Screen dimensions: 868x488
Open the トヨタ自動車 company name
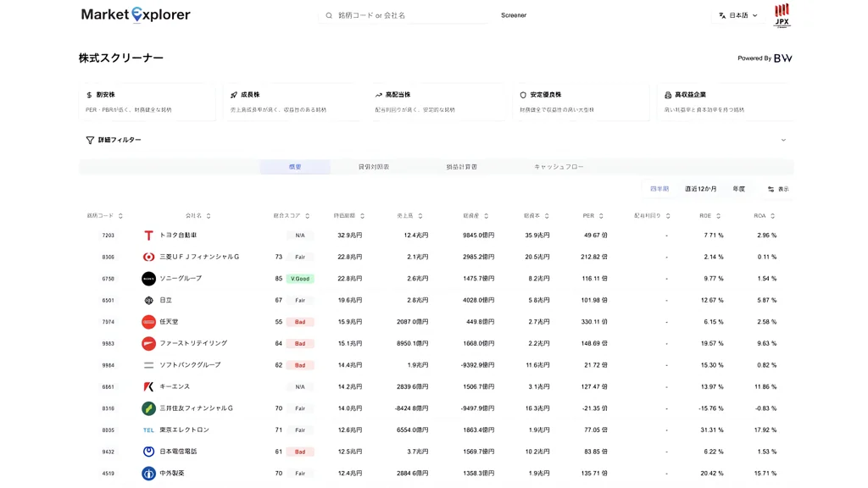click(x=178, y=236)
